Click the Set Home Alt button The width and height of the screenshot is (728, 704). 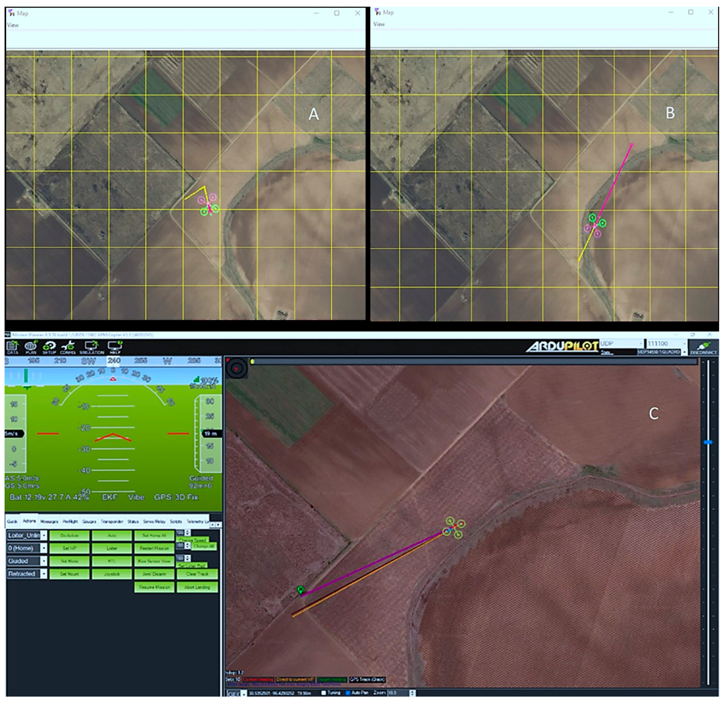tap(154, 535)
